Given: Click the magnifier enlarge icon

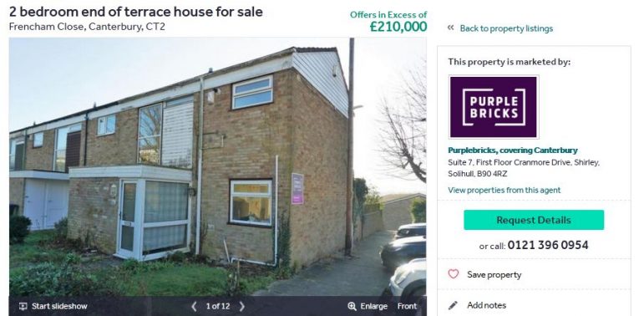Looking at the screenshot, I should click(x=352, y=306).
